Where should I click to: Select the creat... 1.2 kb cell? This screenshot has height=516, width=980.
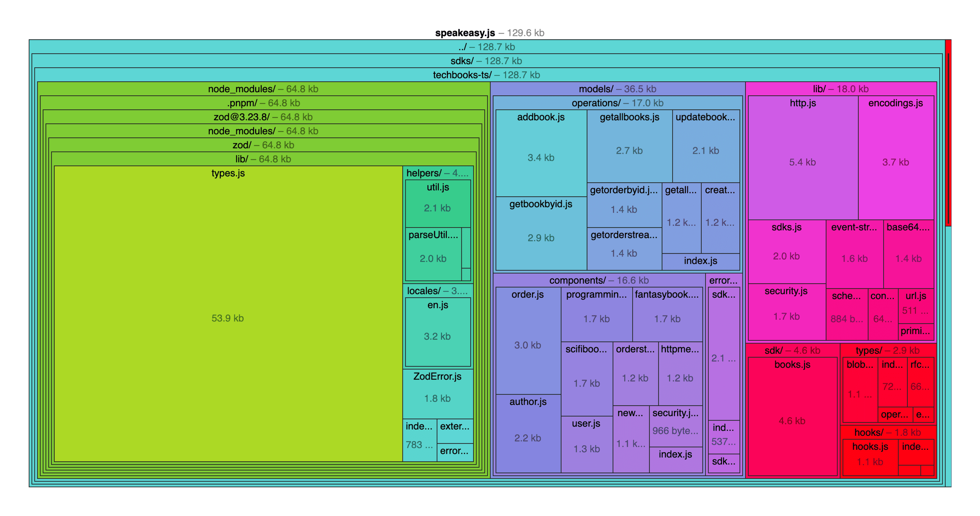720,218
